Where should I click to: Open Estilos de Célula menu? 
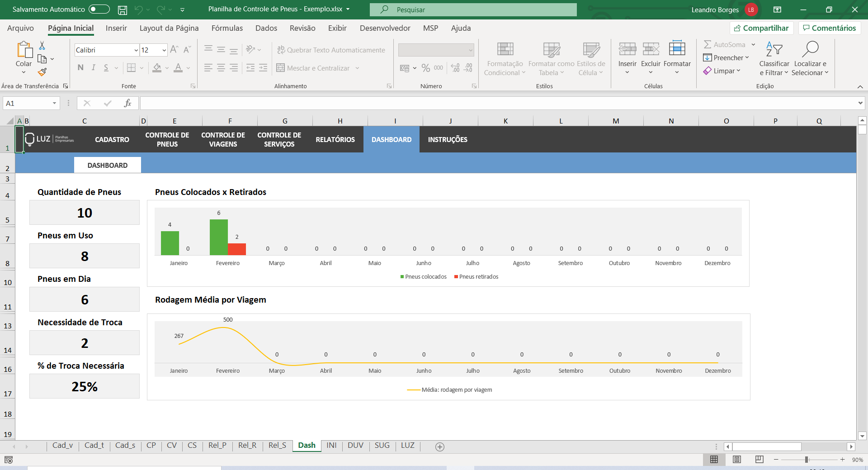591,59
